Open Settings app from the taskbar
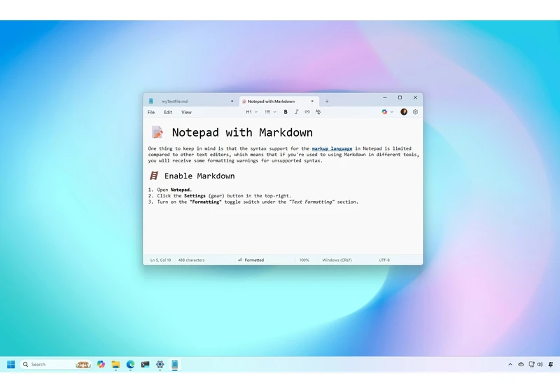The image size is (560, 392). point(160,364)
